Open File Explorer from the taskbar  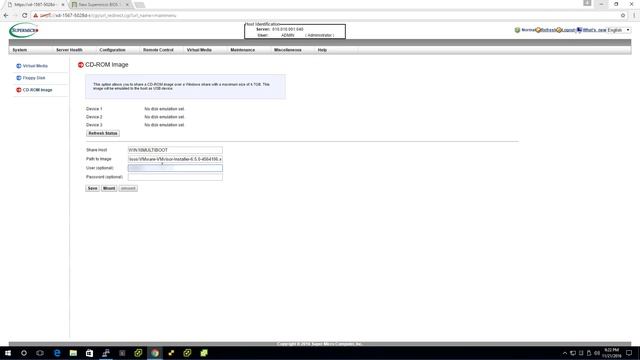click(x=73, y=353)
